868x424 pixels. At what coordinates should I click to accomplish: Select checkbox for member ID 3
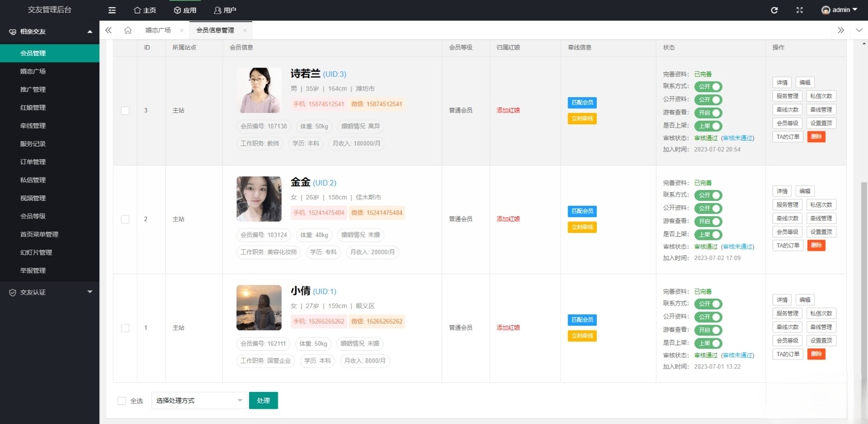click(125, 111)
